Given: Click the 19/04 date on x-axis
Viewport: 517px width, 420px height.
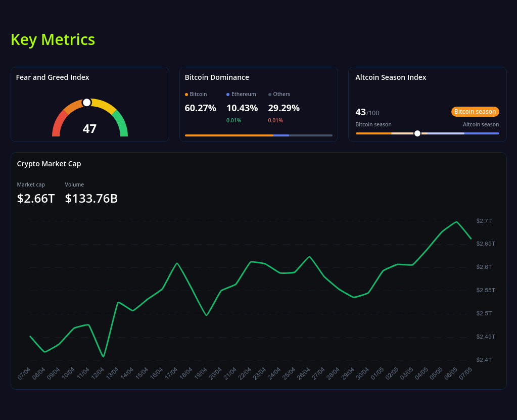Looking at the screenshot, I should 201,374.
